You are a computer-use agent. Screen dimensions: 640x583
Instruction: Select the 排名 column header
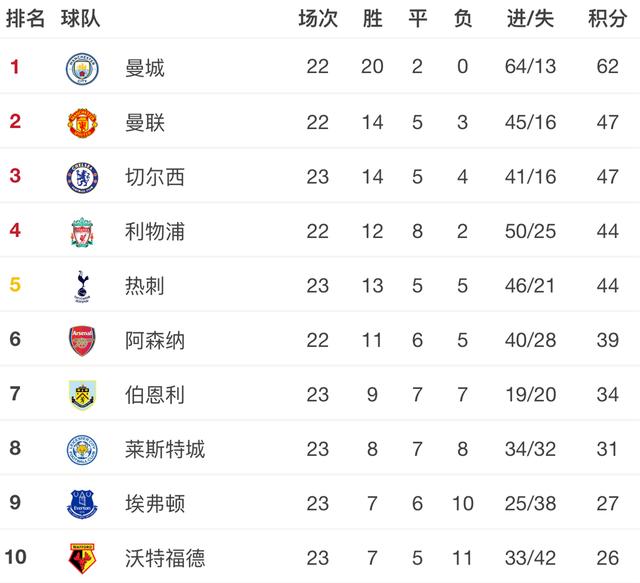pos(25,18)
